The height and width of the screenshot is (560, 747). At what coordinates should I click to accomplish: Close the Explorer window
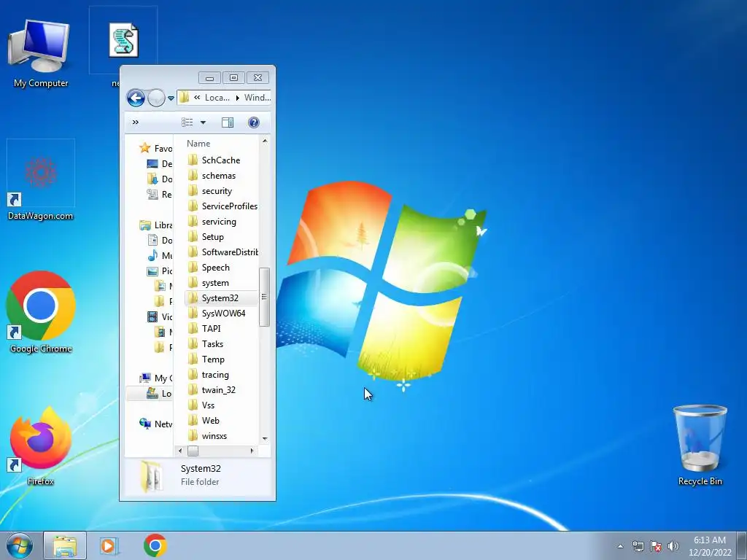click(258, 77)
